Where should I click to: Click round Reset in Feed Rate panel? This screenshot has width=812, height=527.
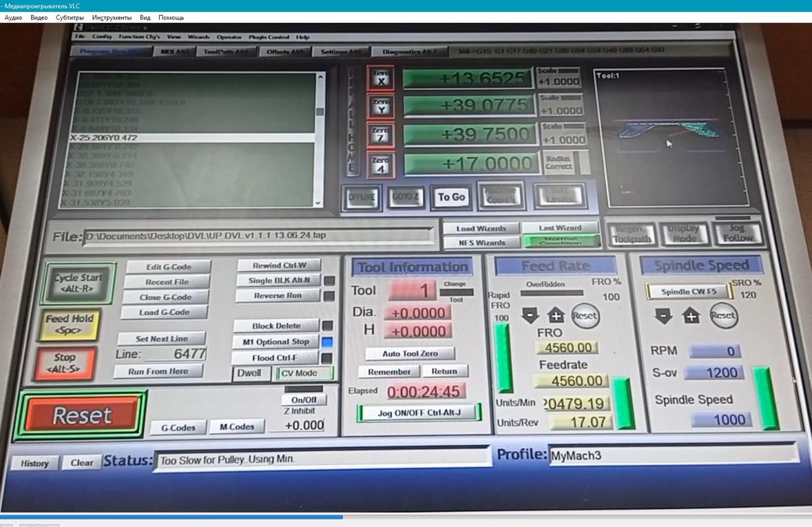[585, 315]
